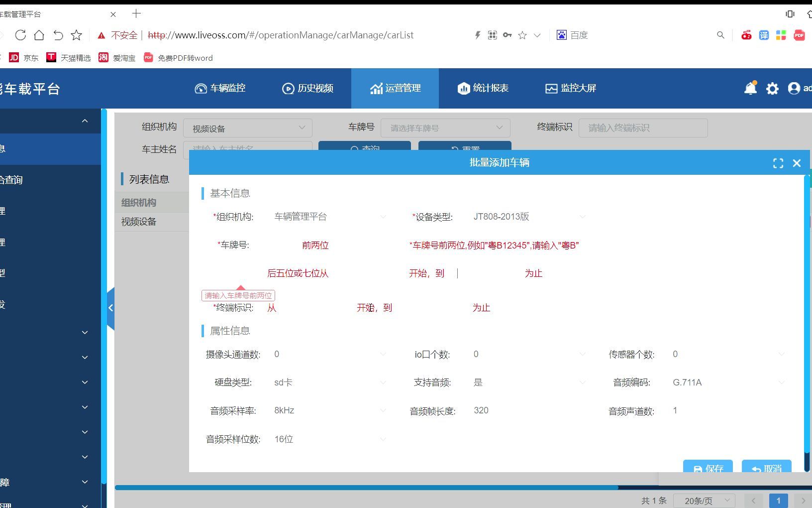This screenshot has width=812, height=508.
Task: Close the 批量添加车辆 dialog
Action: click(797, 163)
